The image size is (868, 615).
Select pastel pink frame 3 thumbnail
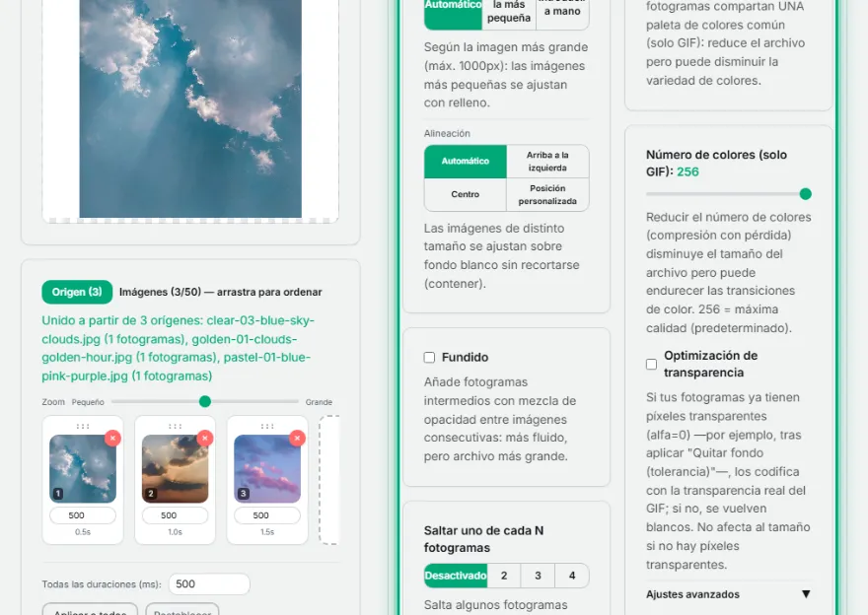(x=267, y=469)
